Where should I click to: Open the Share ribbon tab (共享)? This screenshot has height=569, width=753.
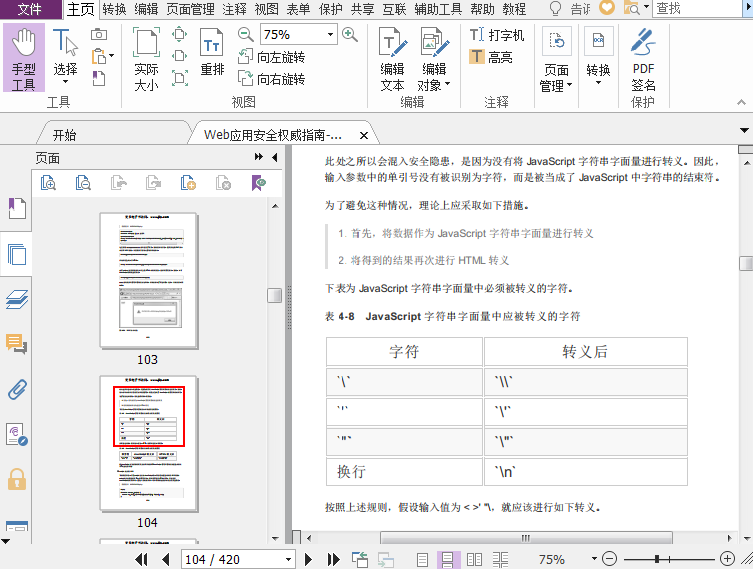(362, 9)
